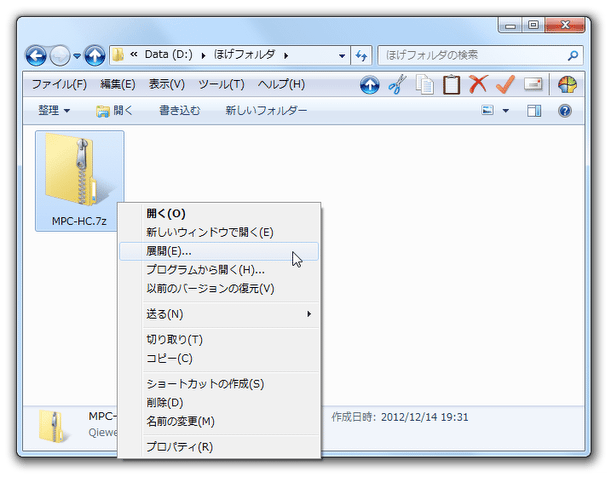Maximize the Explorer window
The height and width of the screenshot is (477, 611).
(533, 25)
